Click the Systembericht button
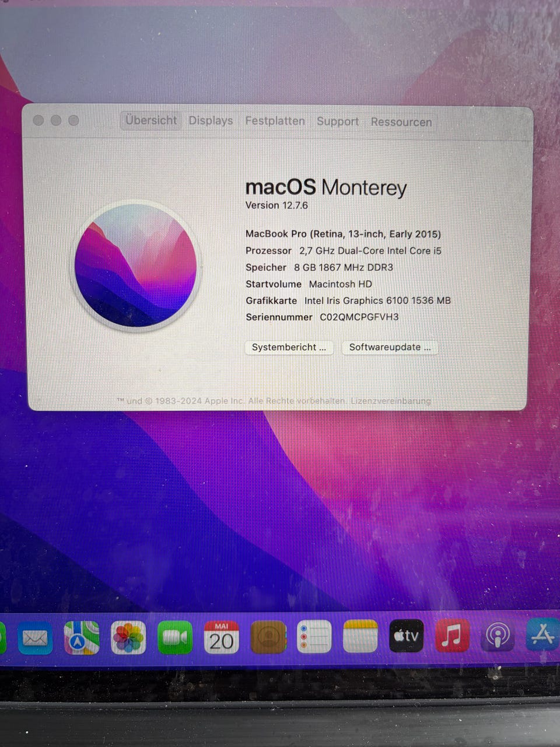The width and height of the screenshot is (560, 747). tap(289, 347)
